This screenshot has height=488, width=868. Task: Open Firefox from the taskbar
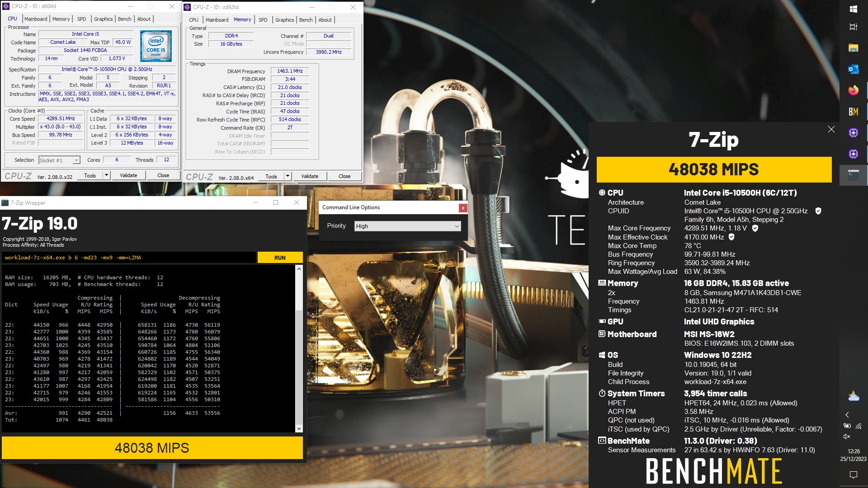pos(854,90)
